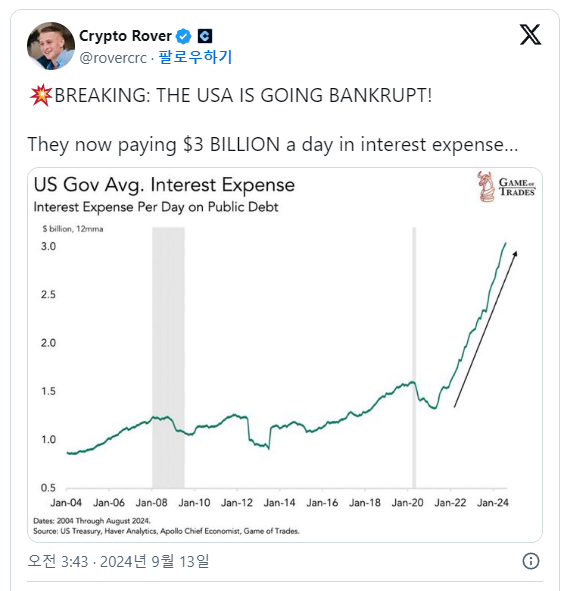
Task: Click the BREAKING: THE USA IS GOING BANKRUPT text
Action: pos(243,95)
